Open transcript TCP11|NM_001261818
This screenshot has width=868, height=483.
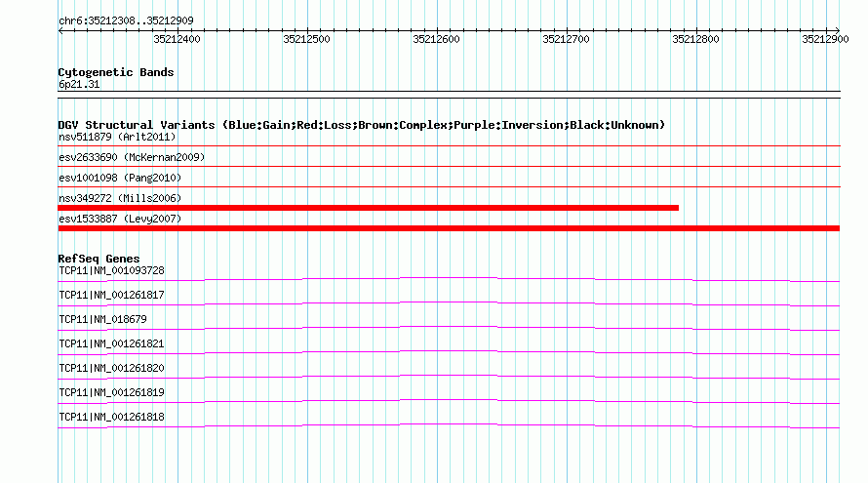tap(112, 417)
